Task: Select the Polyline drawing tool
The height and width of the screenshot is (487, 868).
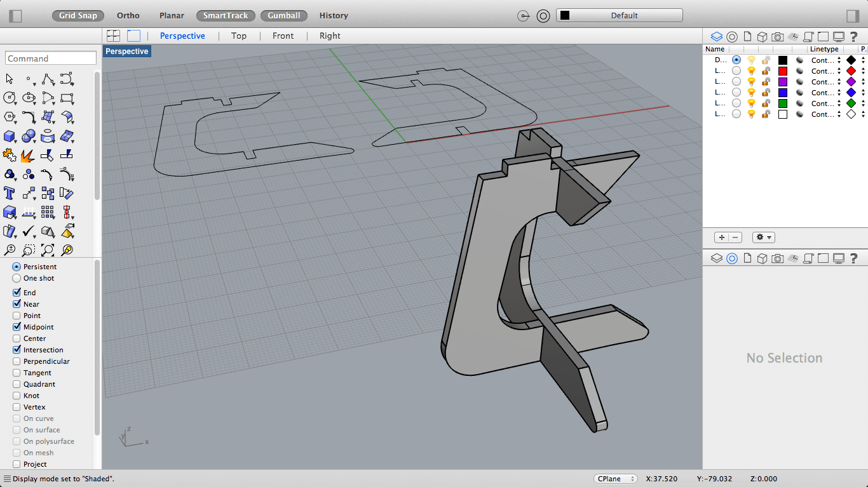Action: coord(48,79)
